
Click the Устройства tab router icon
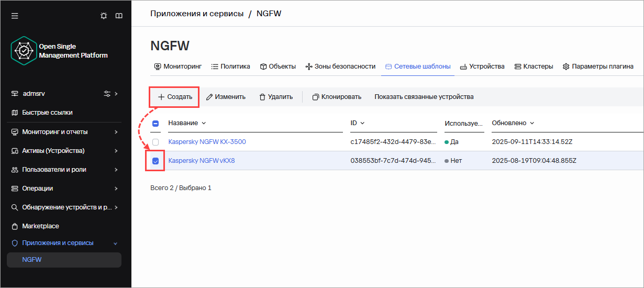pos(463,67)
